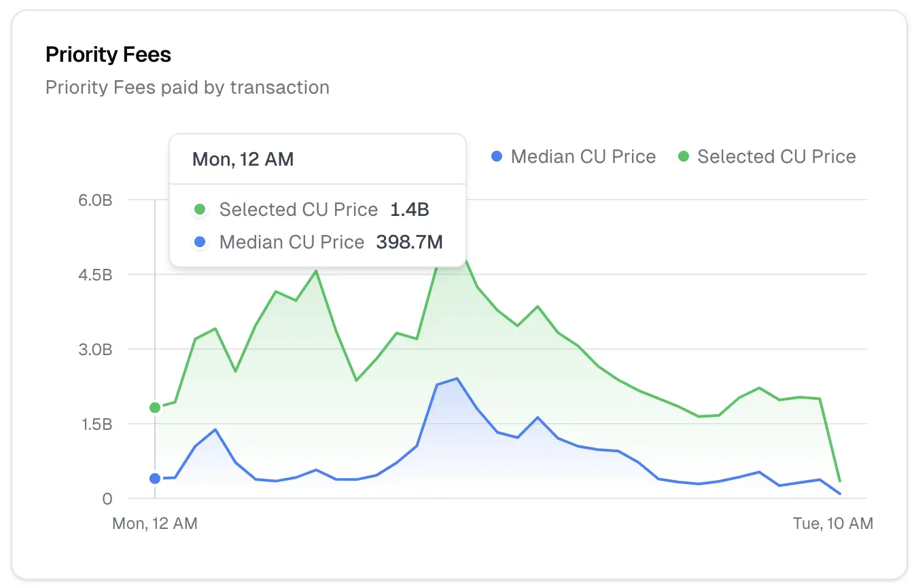Click blue data point marker on the chart line
Viewport: 916px width, 588px height.
point(155,479)
